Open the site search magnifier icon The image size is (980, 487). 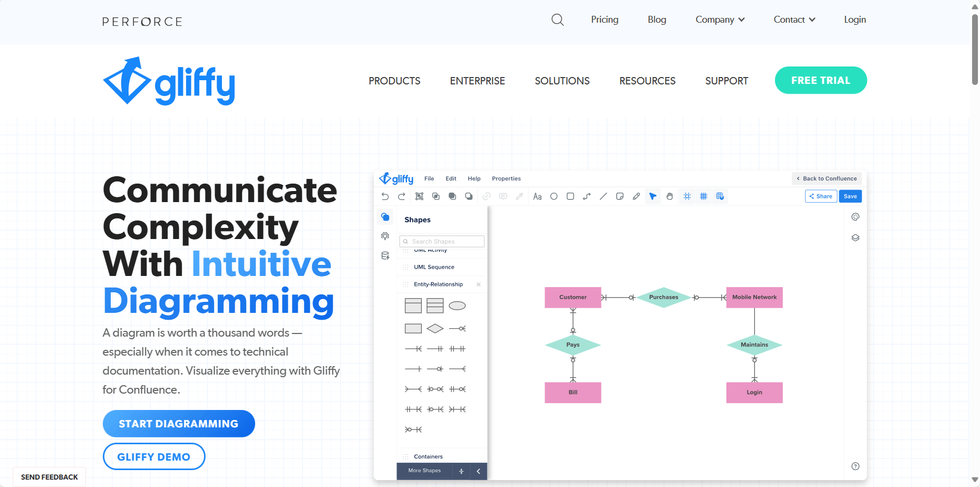coord(557,20)
